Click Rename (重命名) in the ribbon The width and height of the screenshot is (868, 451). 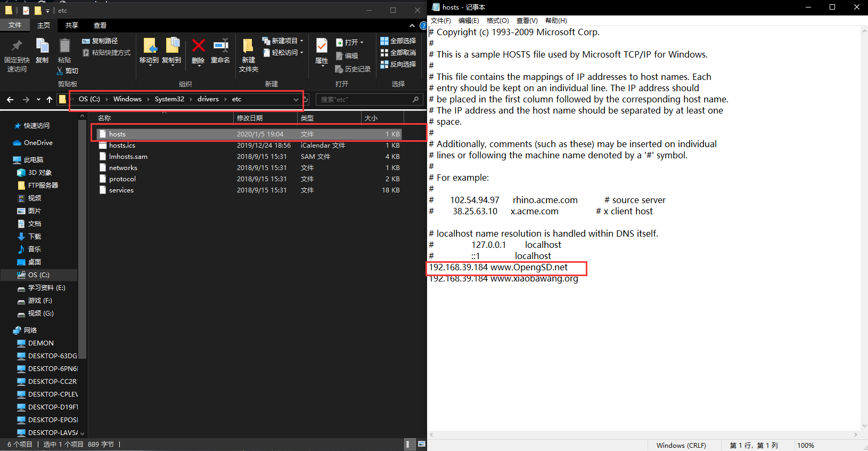click(220, 51)
